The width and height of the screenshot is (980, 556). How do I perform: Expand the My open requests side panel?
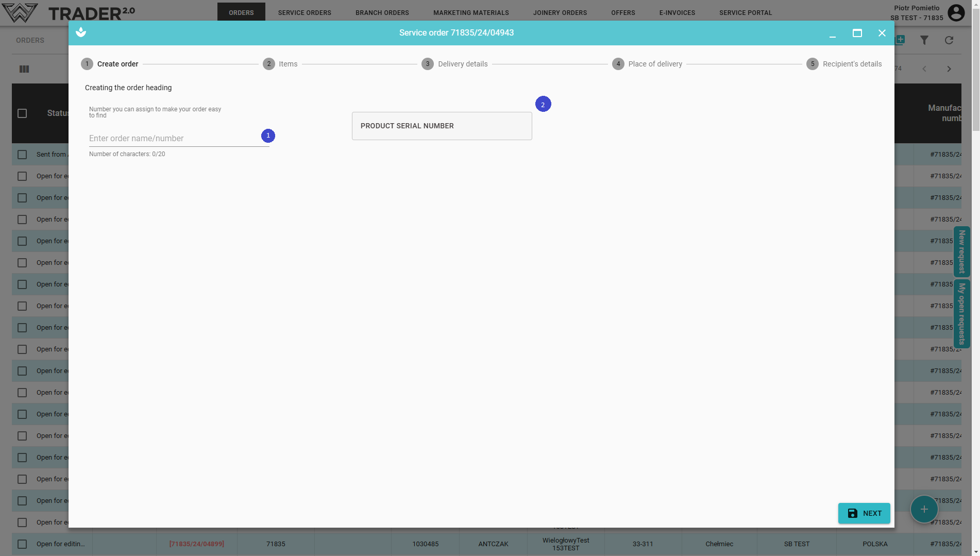click(961, 313)
